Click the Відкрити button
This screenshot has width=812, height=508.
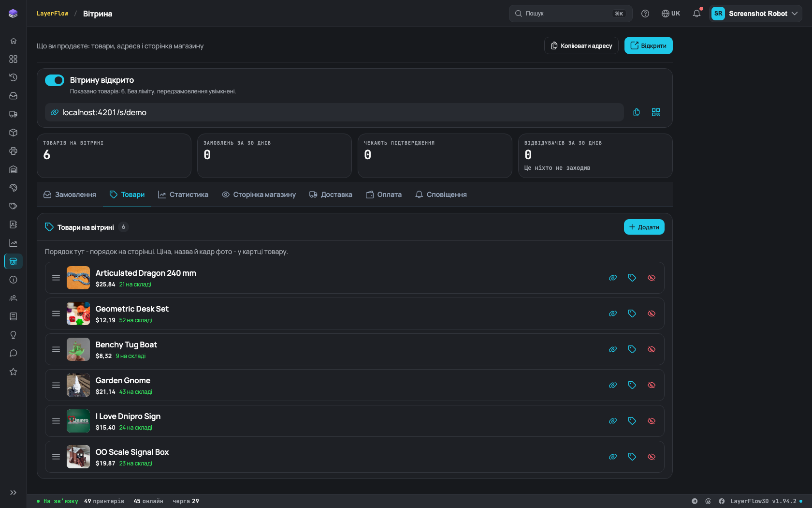(649, 45)
